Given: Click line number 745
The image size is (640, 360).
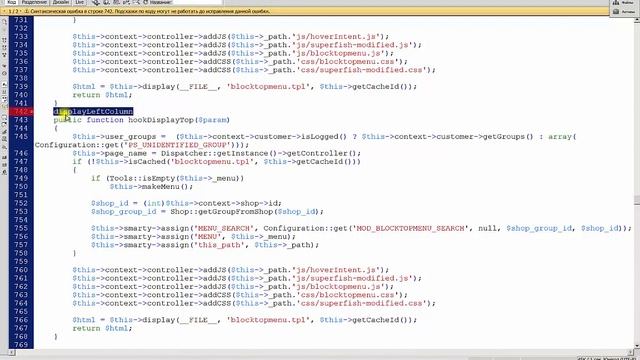Looking at the screenshot, I should tap(21, 136).
